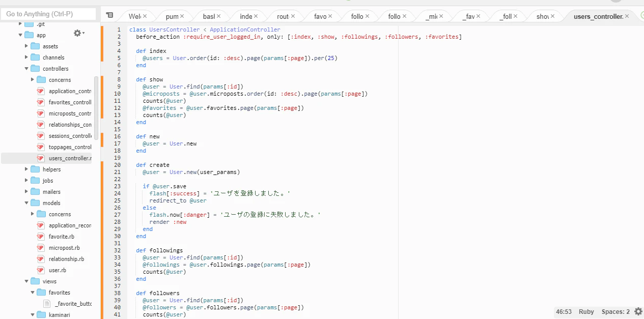Click toppages_controller Ruby file icon
The width and height of the screenshot is (644, 319).
pos(41,147)
